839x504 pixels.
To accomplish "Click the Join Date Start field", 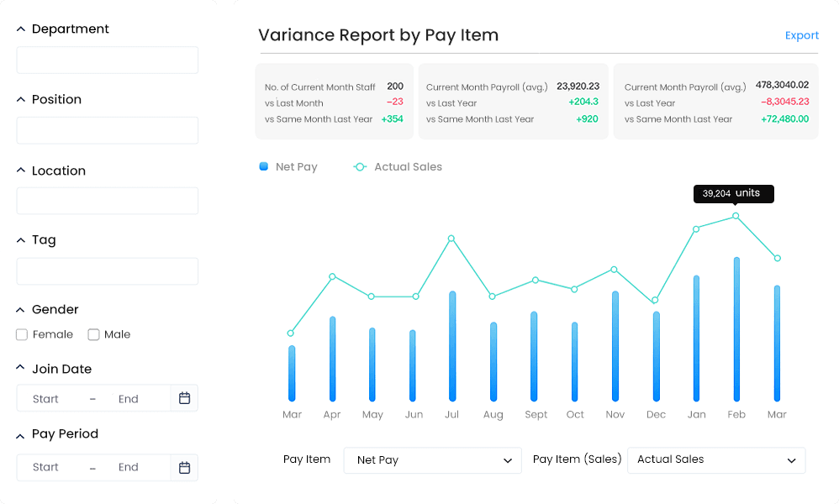I will click(45, 399).
